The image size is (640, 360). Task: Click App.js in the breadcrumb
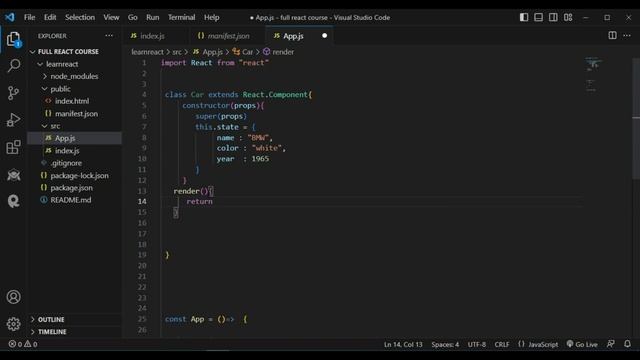pyautogui.click(x=208, y=52)
